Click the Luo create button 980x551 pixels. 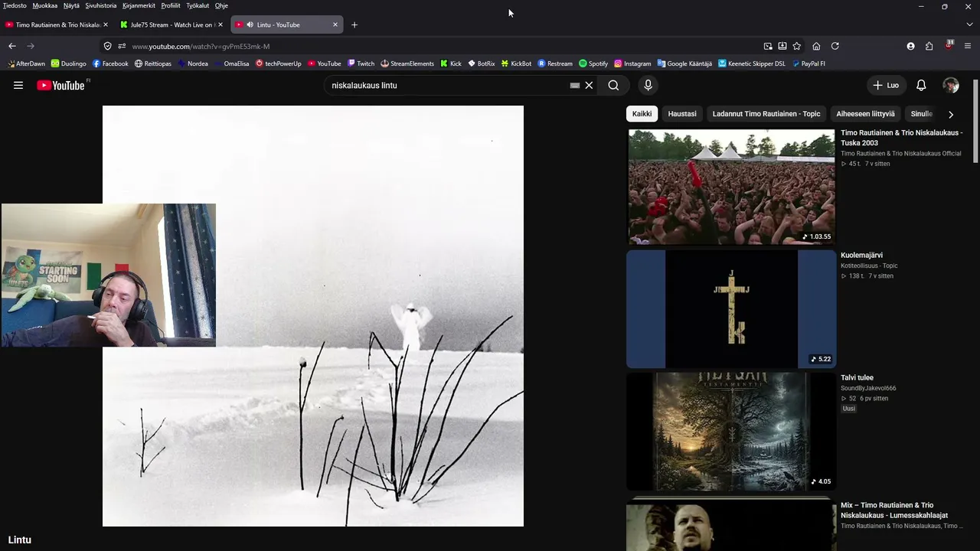point(886,86)
